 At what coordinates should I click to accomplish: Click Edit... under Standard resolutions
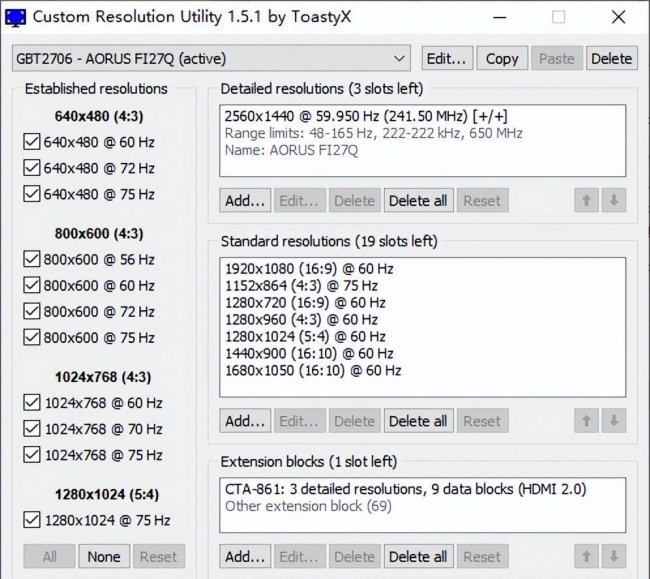300,421
